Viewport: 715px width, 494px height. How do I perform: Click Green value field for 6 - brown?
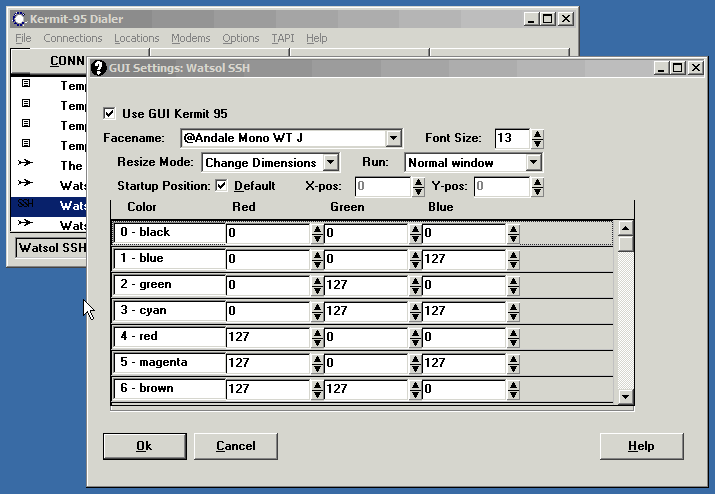pyautogui.click(x=367, y=389)
